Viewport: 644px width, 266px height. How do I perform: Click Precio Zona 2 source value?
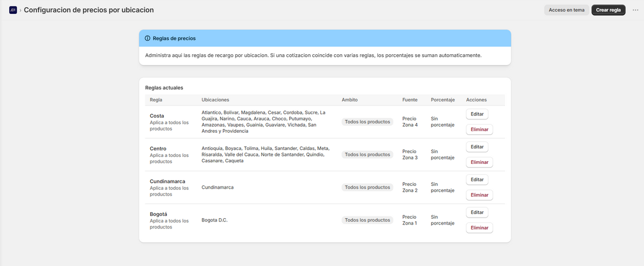coord(409,188)
